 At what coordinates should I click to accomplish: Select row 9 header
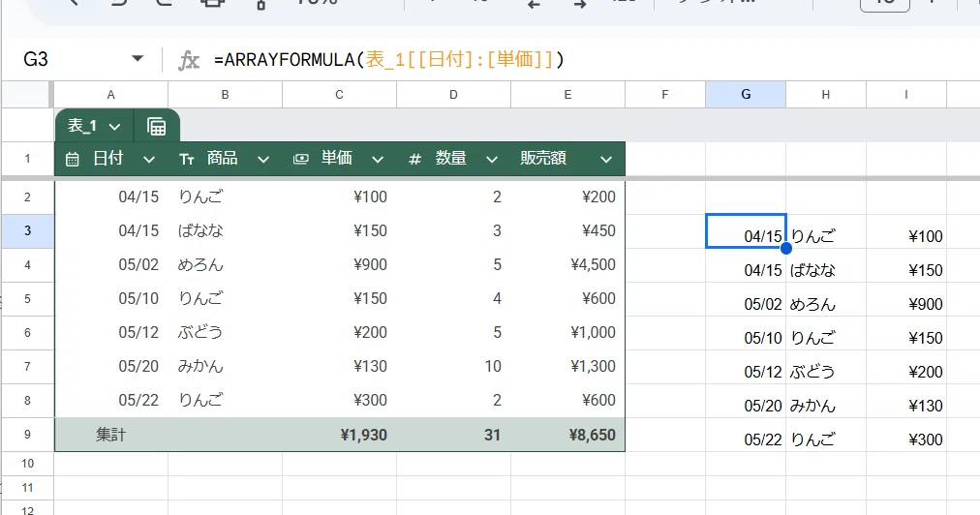27,435
